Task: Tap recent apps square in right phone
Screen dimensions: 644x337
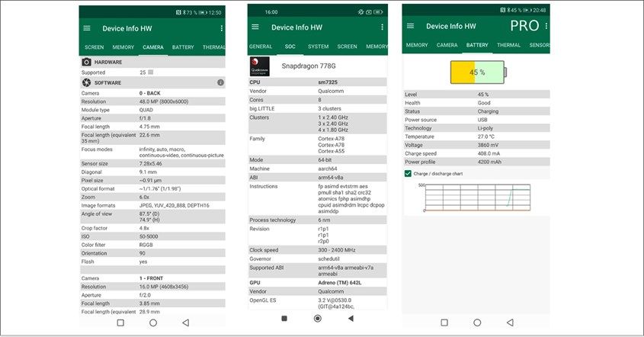Action: (x=444, y=323)
